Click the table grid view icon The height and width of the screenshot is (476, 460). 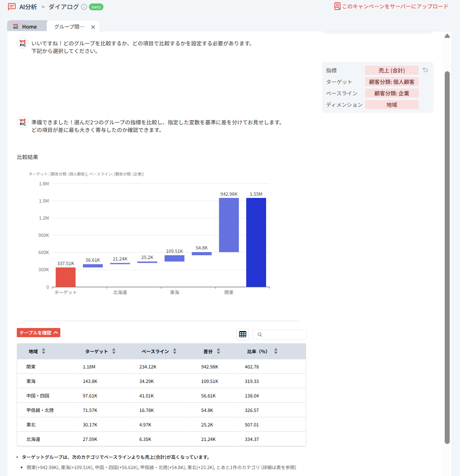coord(242,334)
